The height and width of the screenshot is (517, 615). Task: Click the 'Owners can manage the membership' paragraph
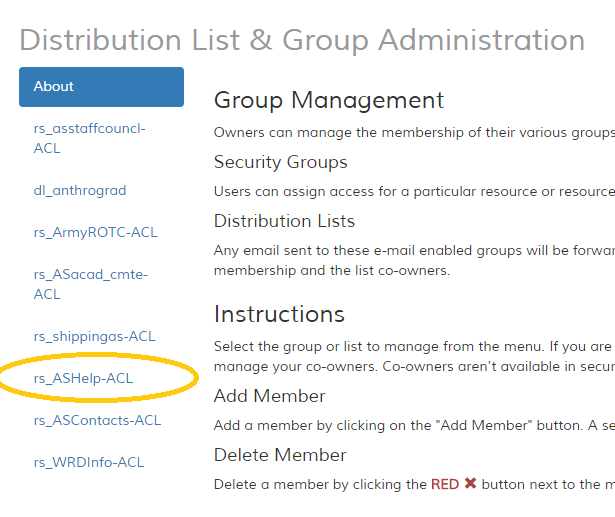point(414,133)
